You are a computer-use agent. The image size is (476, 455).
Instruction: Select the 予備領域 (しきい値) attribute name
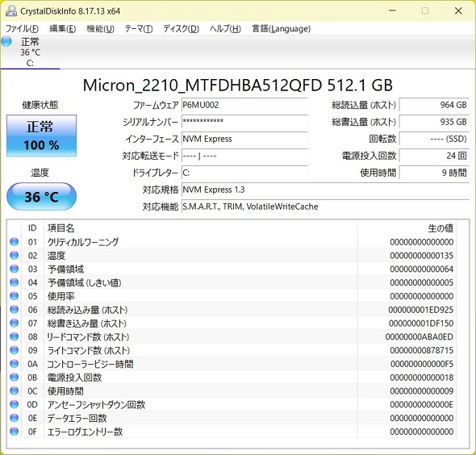click(85, 282)
